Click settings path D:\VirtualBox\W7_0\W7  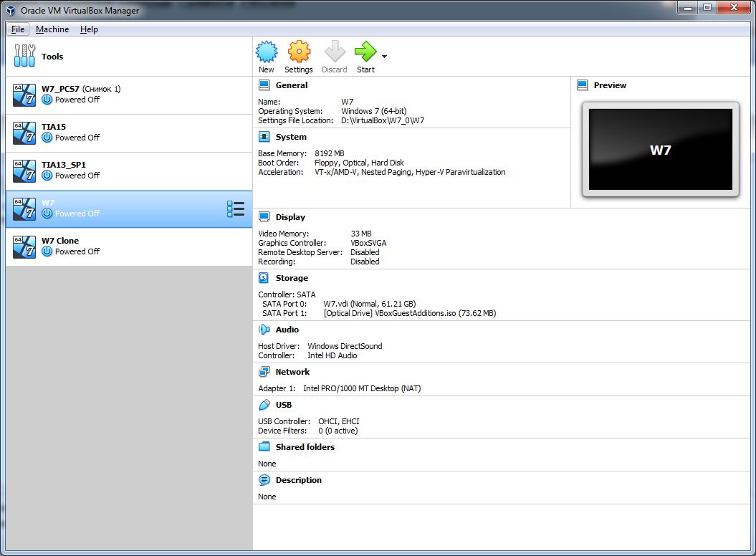383,120
